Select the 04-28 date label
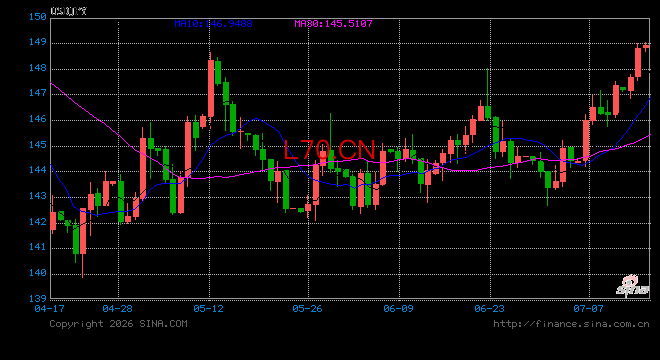The width and height of the screenshot is (660, 360). (x=117, y=309)
